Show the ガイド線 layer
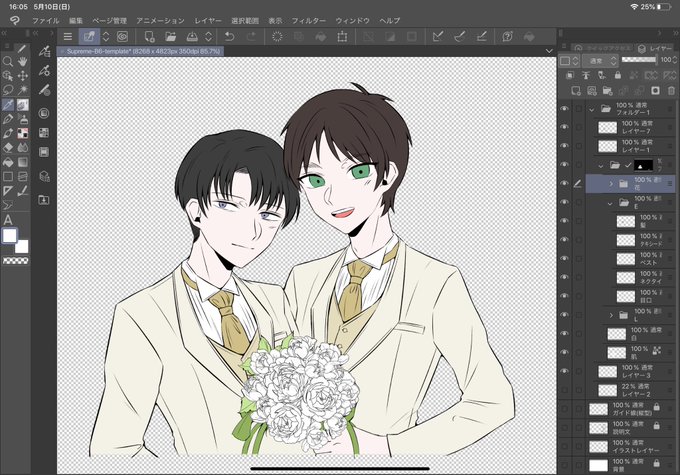 (x=564, y=409)
